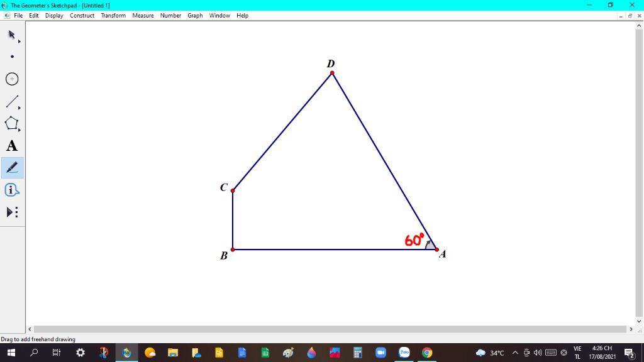Click the red 60° angle label
This screenshot has height=362, width=644.
coord(414,239)
